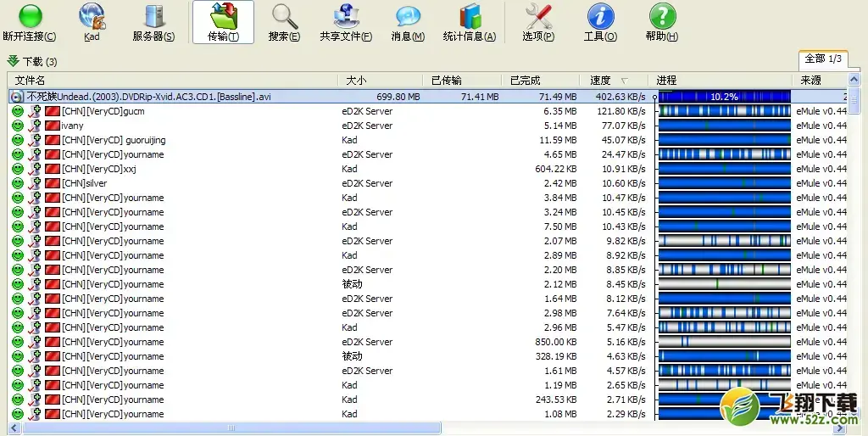868x436 pixels.
Task: Click the 77.07 KB/s speed value
Action: pyautogui.click(x=623, y=126)
